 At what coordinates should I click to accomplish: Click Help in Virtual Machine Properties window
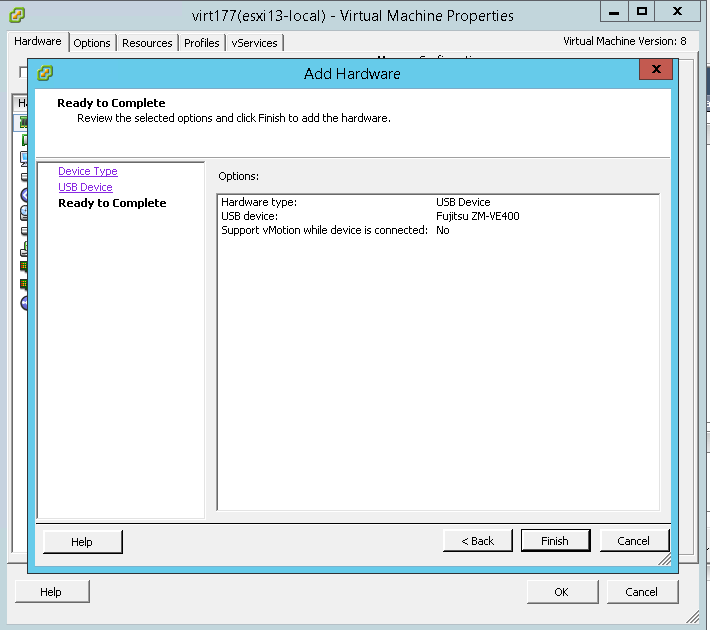52,592
